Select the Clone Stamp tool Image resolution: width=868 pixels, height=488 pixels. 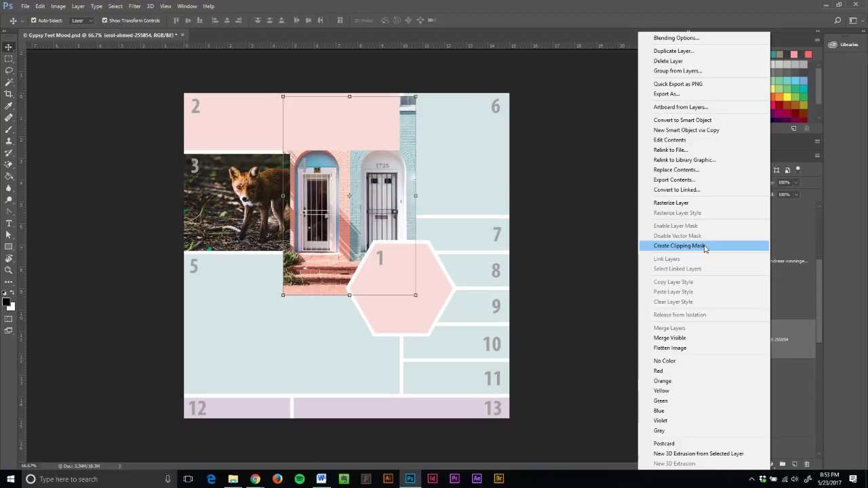click(x=9, y=141)
